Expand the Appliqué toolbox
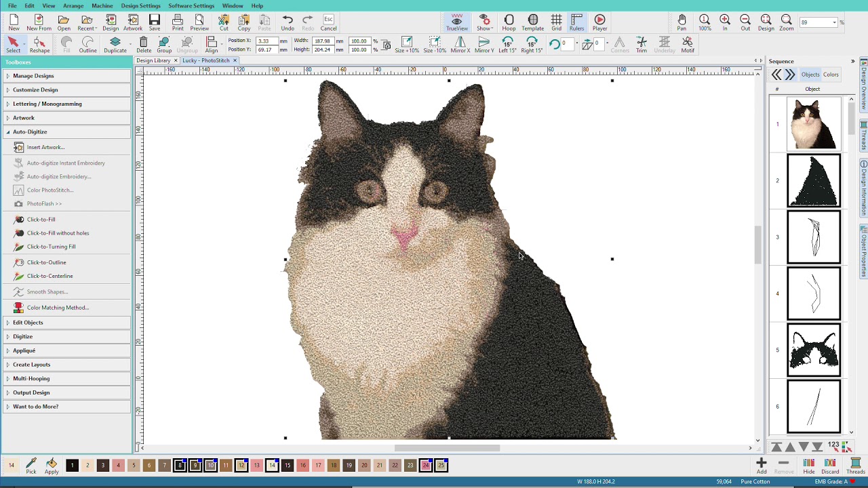Viewport: 868px width, 488px height. (66, 350)
